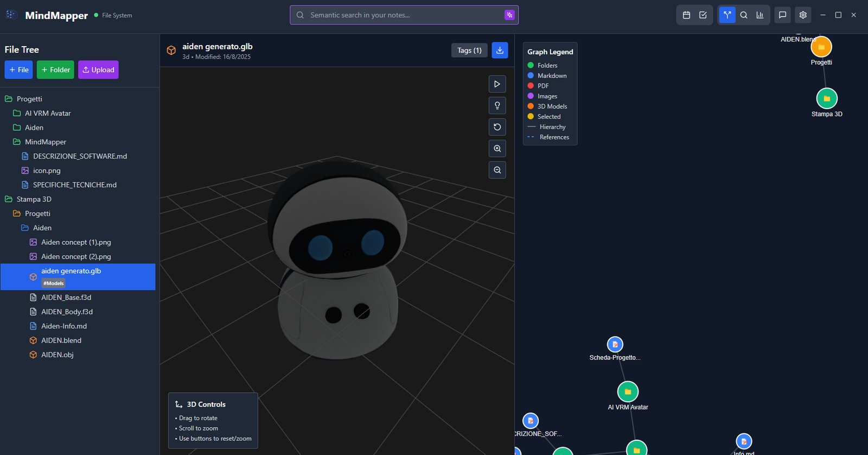868x455 pixels.
Task: Open the tasks checklist icon
Action: [x=703, y=15]
